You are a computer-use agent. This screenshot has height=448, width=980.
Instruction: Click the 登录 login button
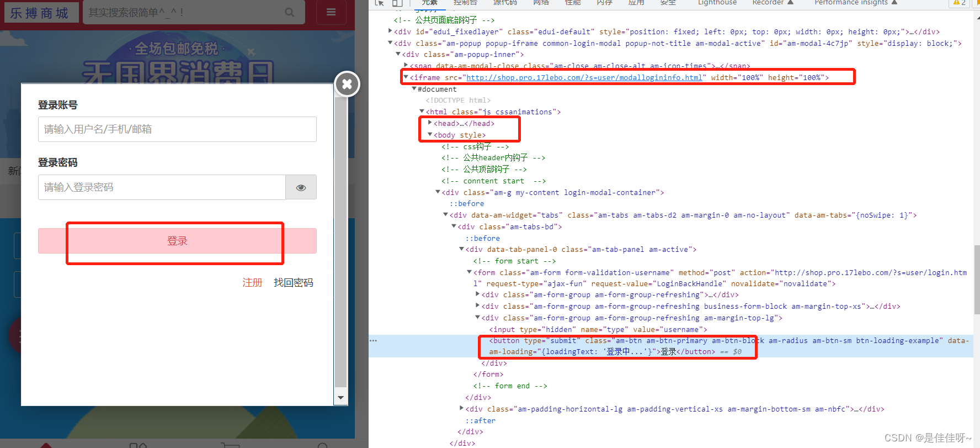177,241
